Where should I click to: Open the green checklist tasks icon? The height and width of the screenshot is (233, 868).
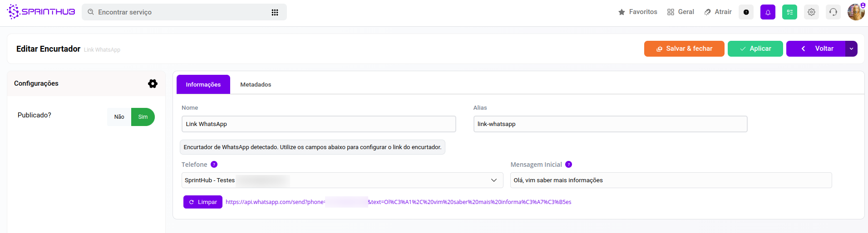(789, 12)
